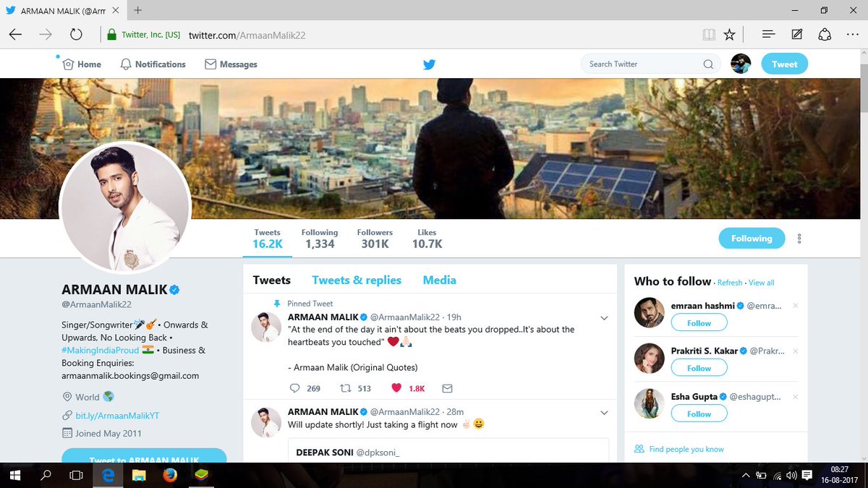868x488 pixels.
Task: Open reading view book icon
Action: pyautogui.click(x=709, y=35)
